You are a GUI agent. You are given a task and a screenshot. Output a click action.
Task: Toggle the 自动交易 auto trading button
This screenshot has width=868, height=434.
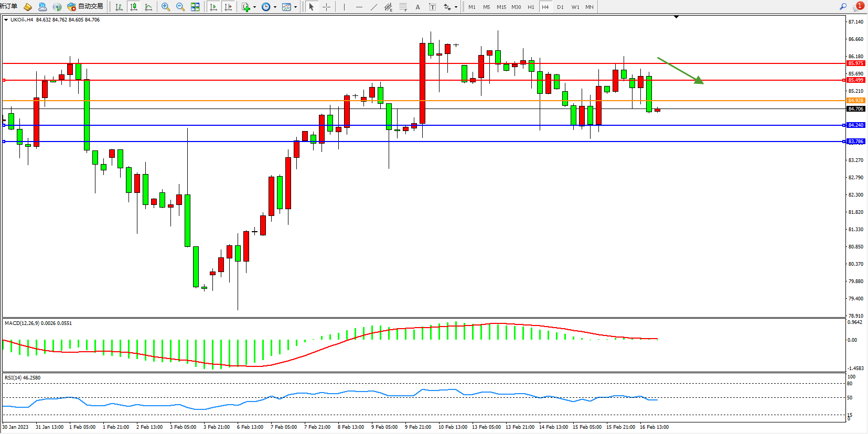85,7
